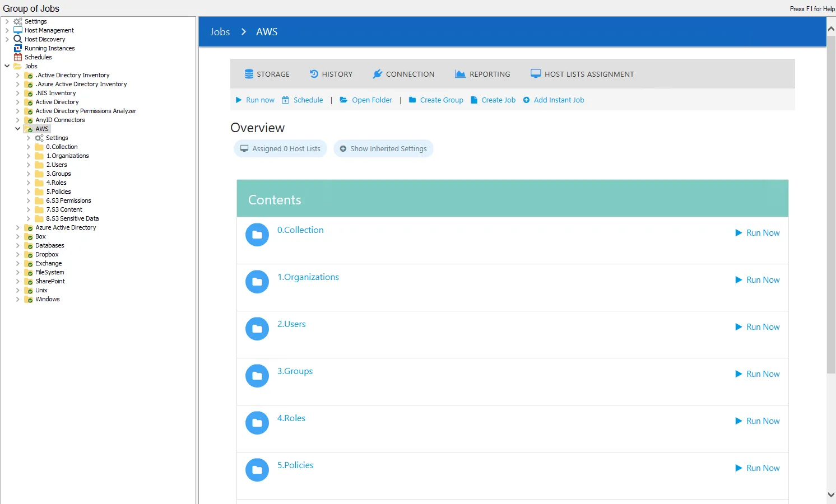
Task: Click the Host Management monitor icon in tree
Action: (x=18, y=30)
